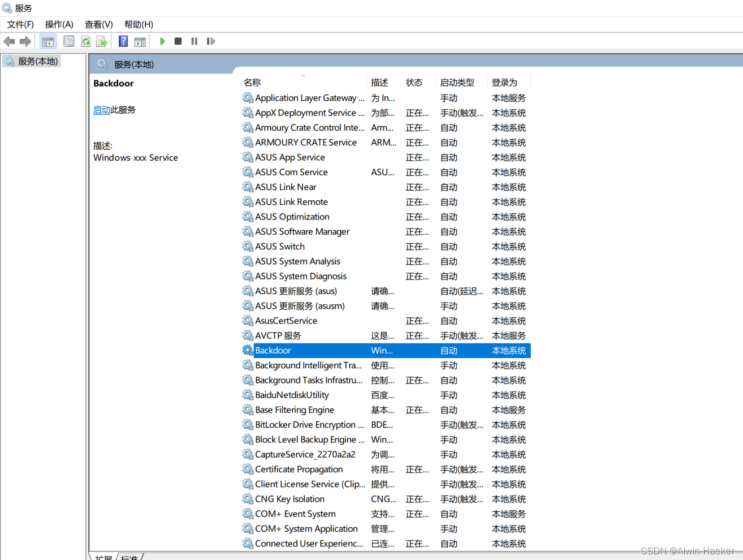Select COM+ System Application row
This screenshot has width=743, height=560.
click(386, 528)
